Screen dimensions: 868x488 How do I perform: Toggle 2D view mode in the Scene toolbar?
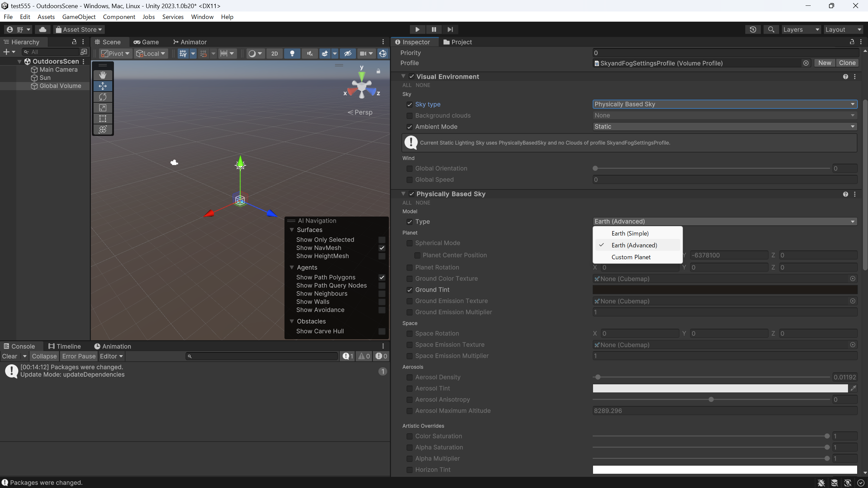coord(274,54)
